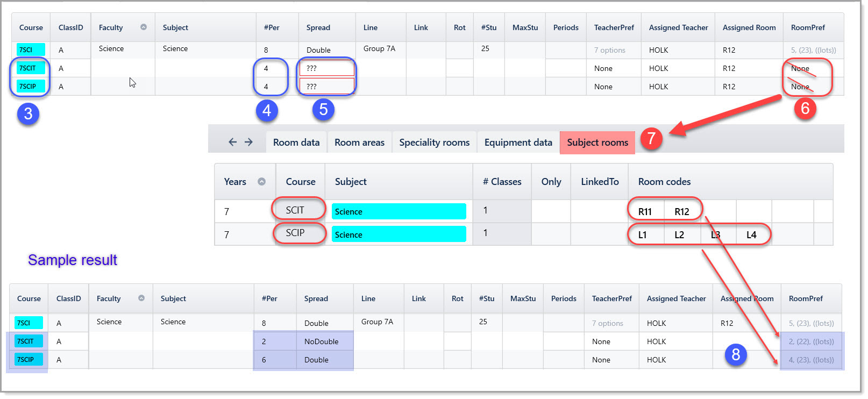Click the back arrow beside Room data tab
The width and height of the screenshot is (868, 399).
232,142
